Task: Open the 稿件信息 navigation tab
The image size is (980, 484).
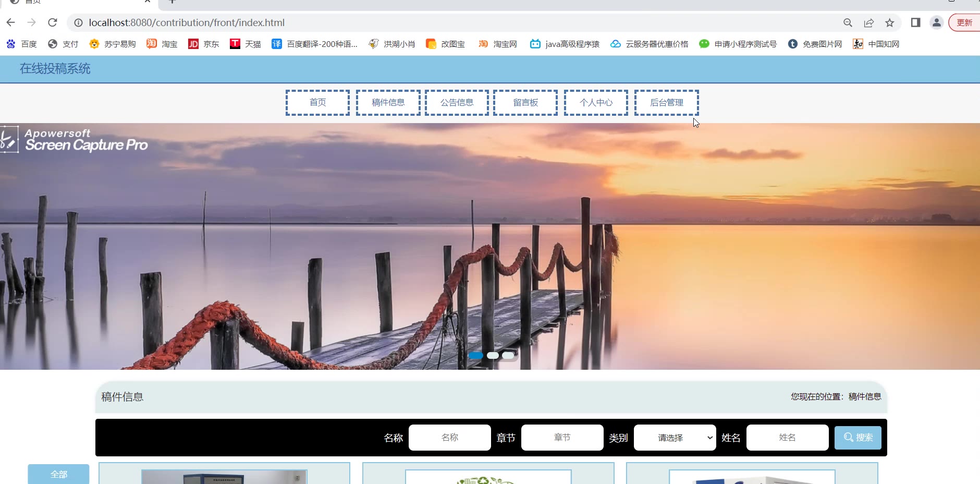Action: 388,103
